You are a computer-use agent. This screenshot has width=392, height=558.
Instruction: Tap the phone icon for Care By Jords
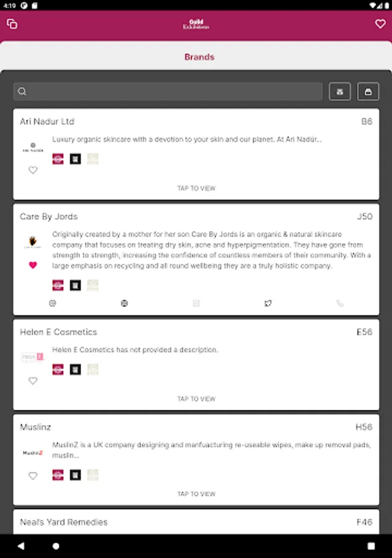(x=340, y=303)
